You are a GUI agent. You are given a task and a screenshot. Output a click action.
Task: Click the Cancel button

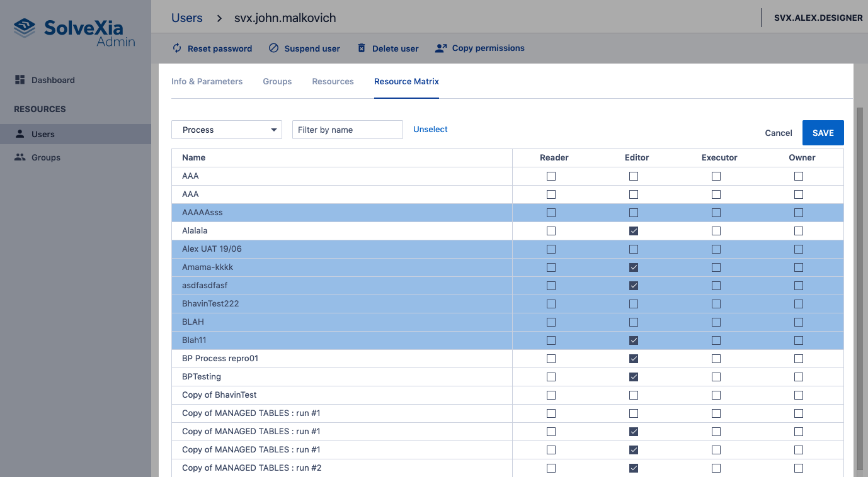[778, 133]
